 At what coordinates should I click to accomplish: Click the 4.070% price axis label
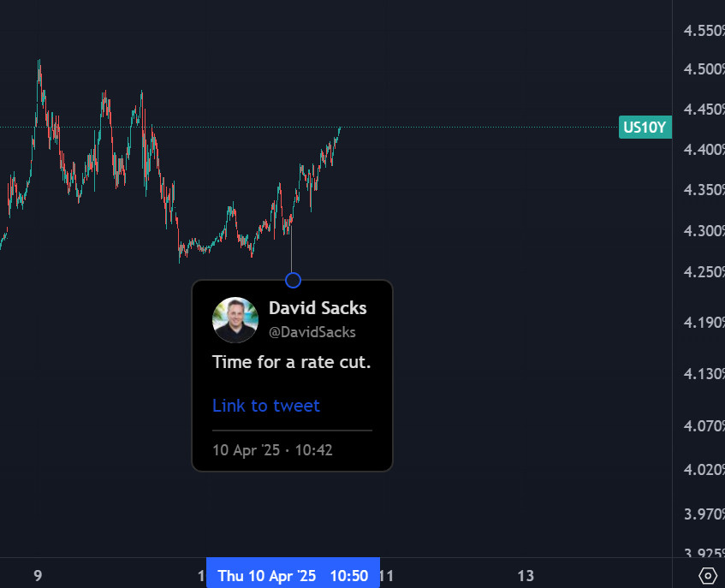pyautogui.click(x=704, y=425)
